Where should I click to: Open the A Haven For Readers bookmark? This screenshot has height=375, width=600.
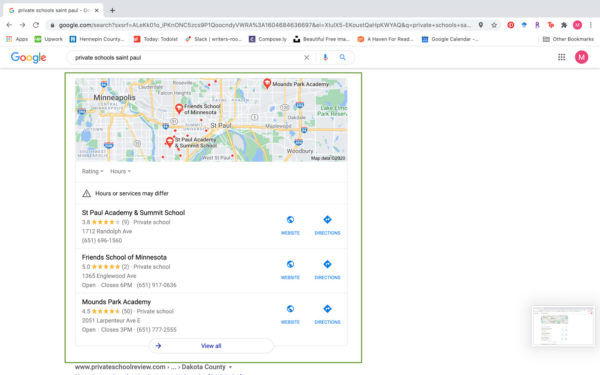click(385, 39)
